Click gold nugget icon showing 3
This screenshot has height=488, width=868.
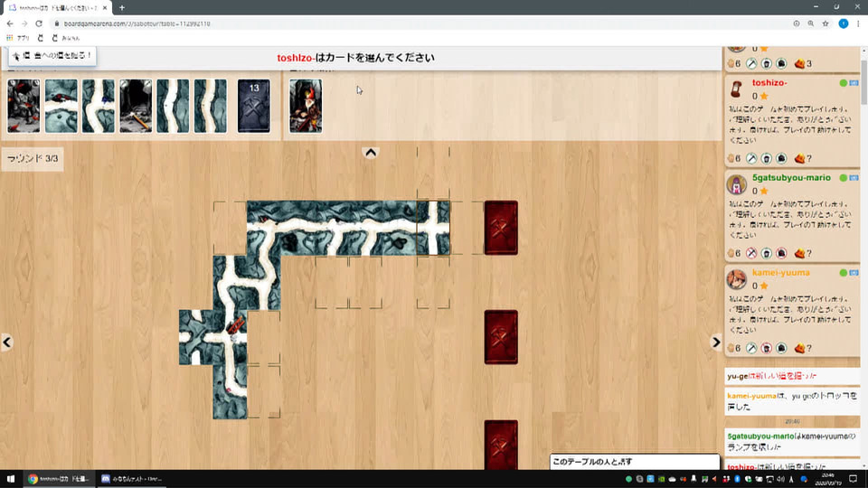[x=799, y=63]
